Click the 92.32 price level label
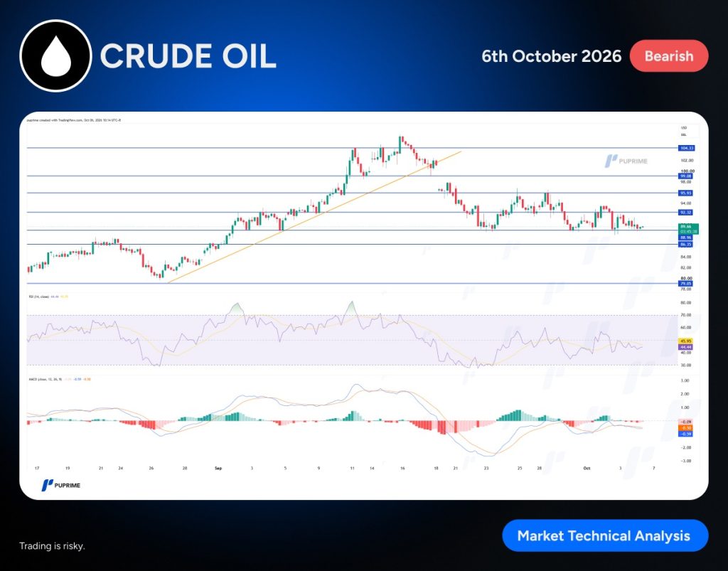Image resolution: width=728 pixels, height=571 pixels. point(686,212)
